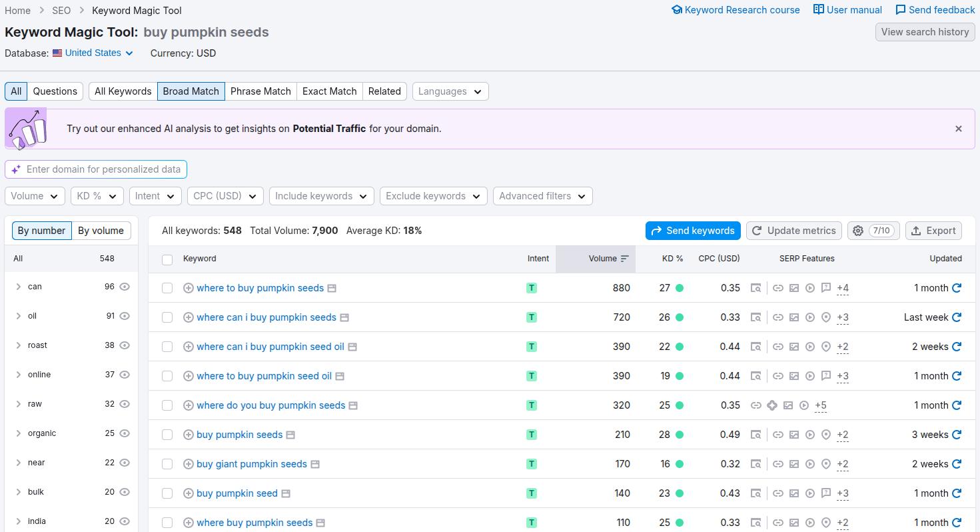Screen dimensions: 980x532
Task: Select all keywords with header checkbox
Action: pyautogui.click(x=167, y=259)
